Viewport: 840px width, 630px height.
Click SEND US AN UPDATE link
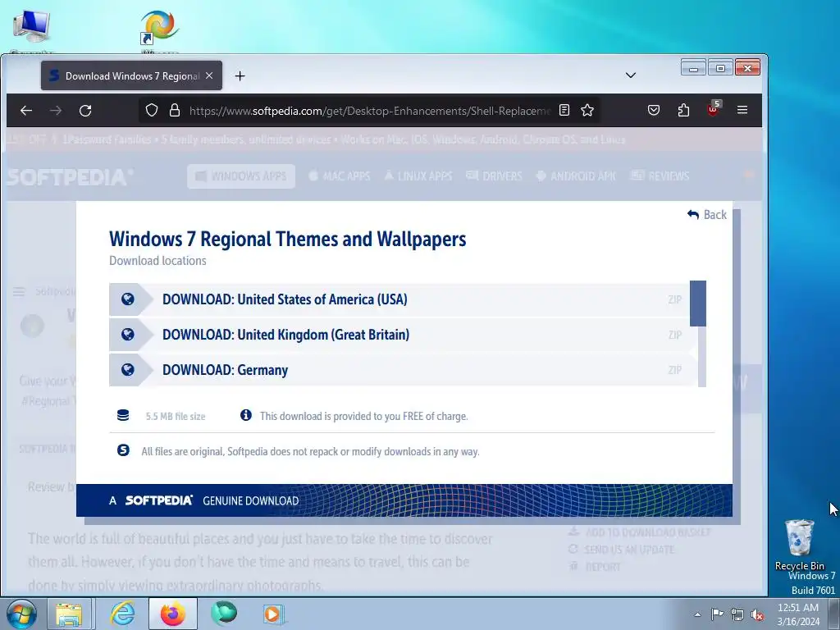point(622,550)
